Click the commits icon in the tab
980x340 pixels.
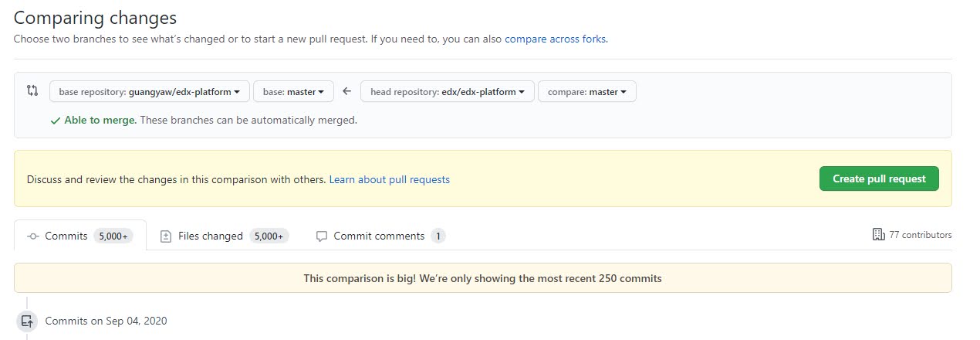click(33, 236)
